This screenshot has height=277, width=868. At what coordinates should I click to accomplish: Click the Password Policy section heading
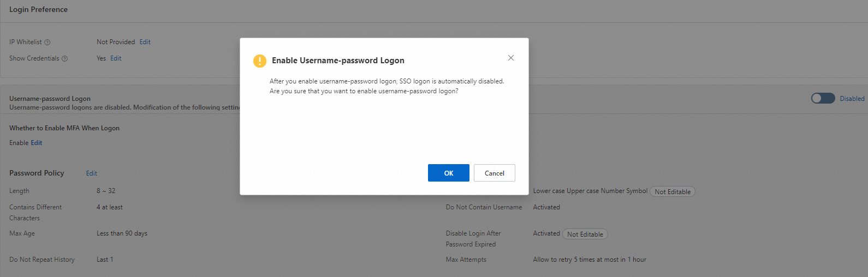pos(37,173)
